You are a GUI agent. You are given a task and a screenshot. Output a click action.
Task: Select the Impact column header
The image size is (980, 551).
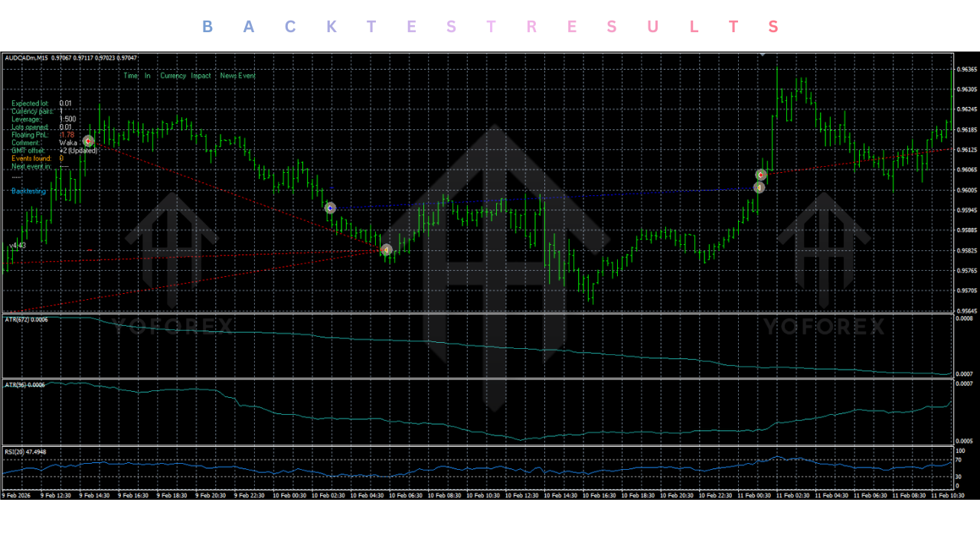pos(200,76)
